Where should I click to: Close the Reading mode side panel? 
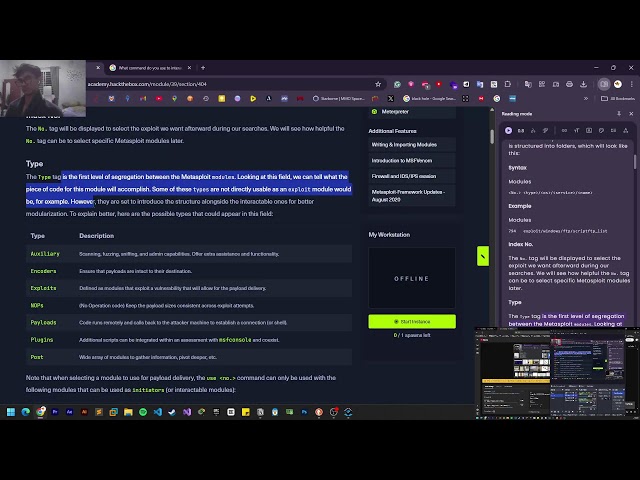click(631, 114)
